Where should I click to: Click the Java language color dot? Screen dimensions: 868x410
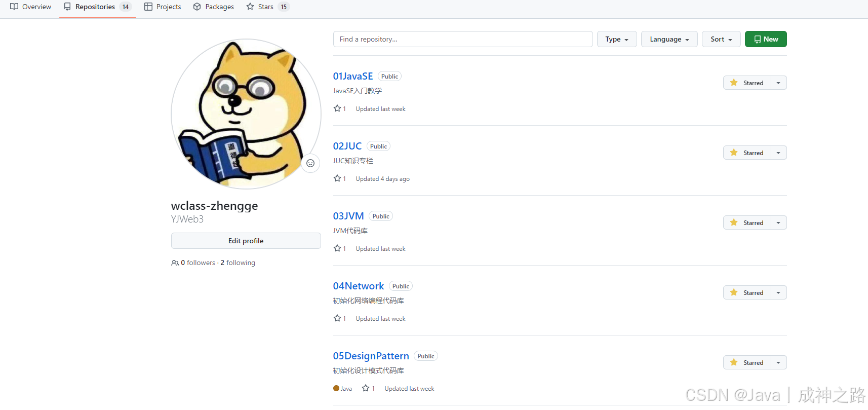(x=336, y=388)
